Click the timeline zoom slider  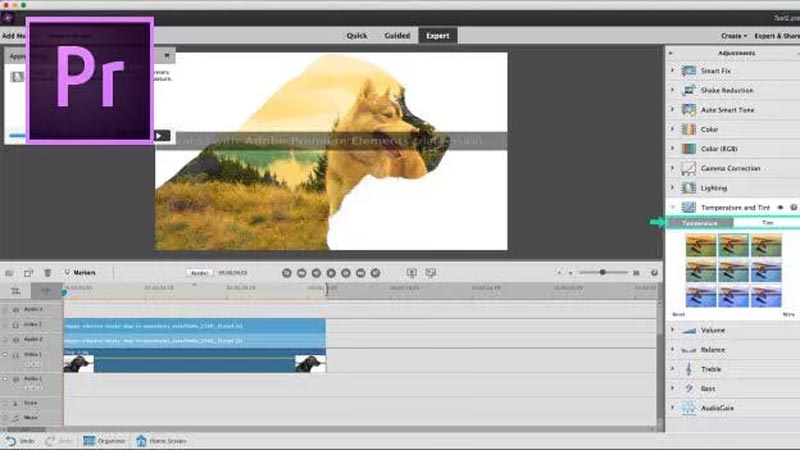click(x=603, y=272)
